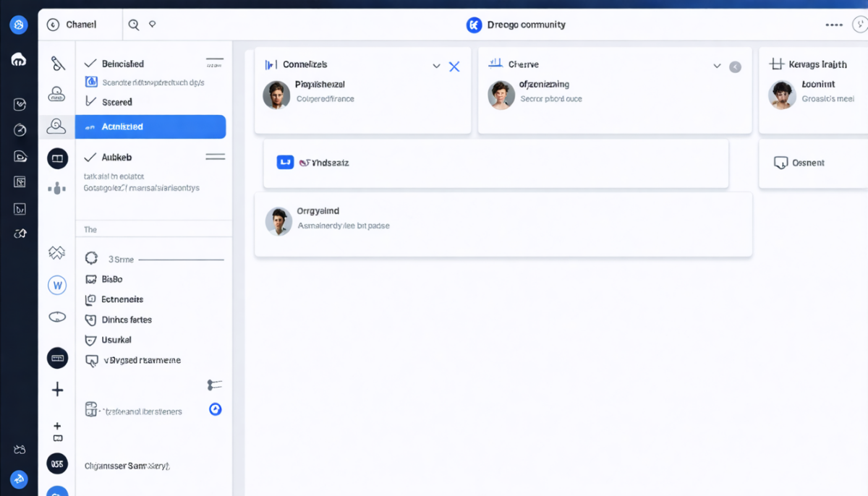Image resolution: width=868 pixels, height=496 pixels.
Task: Click the Chanenl back arrow icon
Action: coord(53,25)
